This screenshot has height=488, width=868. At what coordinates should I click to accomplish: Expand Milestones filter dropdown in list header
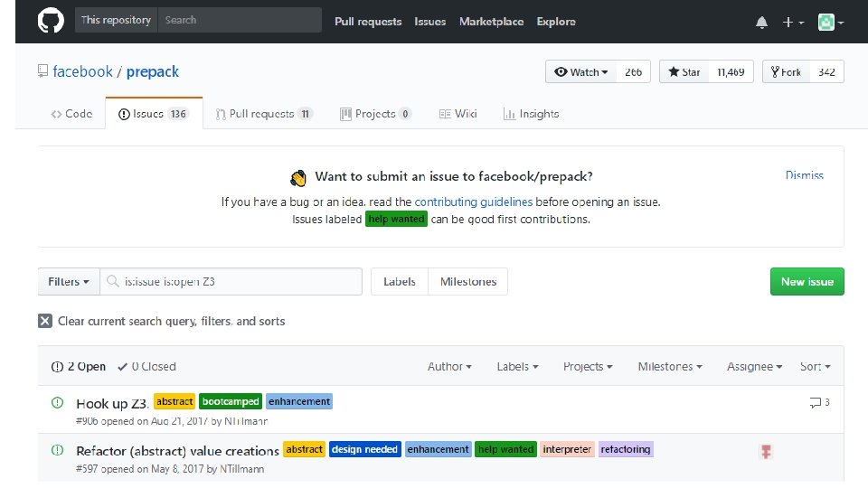coord(670,366)
